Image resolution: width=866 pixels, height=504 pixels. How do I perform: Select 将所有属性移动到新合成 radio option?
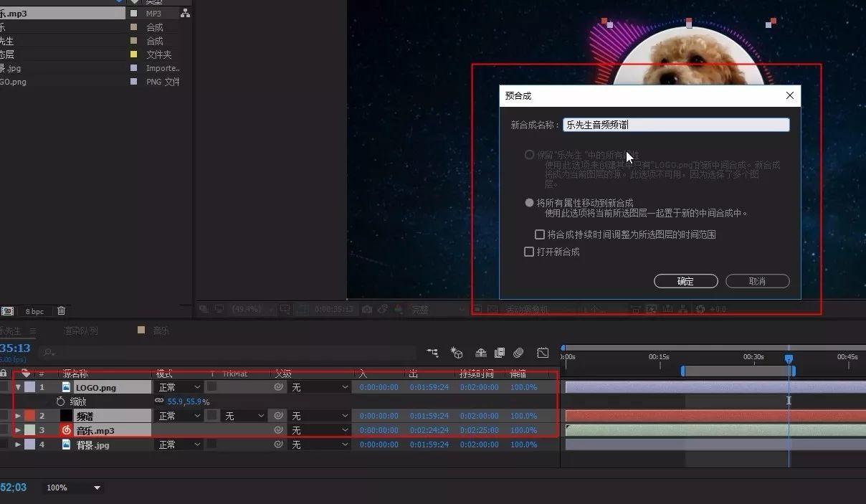click(x=529, y=203)
